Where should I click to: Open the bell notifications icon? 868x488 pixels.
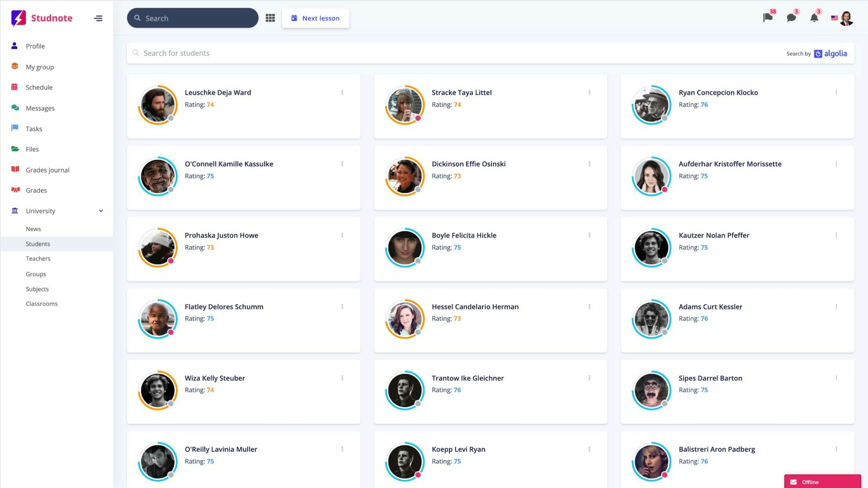[x=814, y=18]
